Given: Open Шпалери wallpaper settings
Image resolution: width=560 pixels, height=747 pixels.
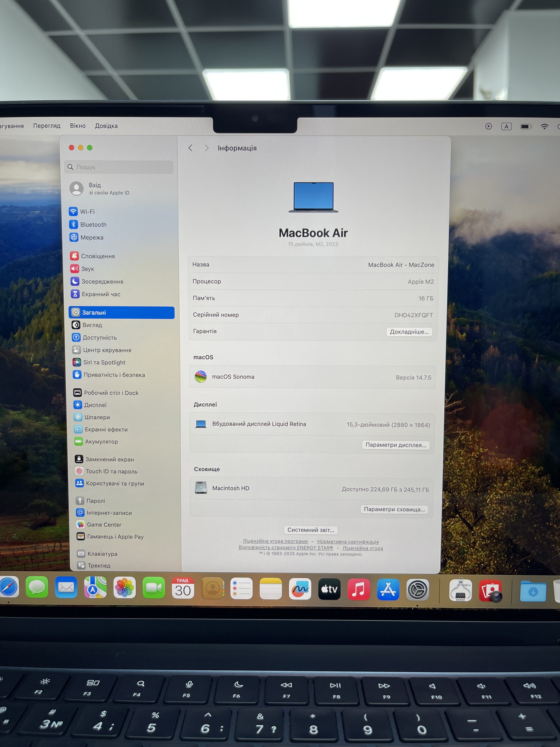Looking at the screenshot, I should coord(92,417).
